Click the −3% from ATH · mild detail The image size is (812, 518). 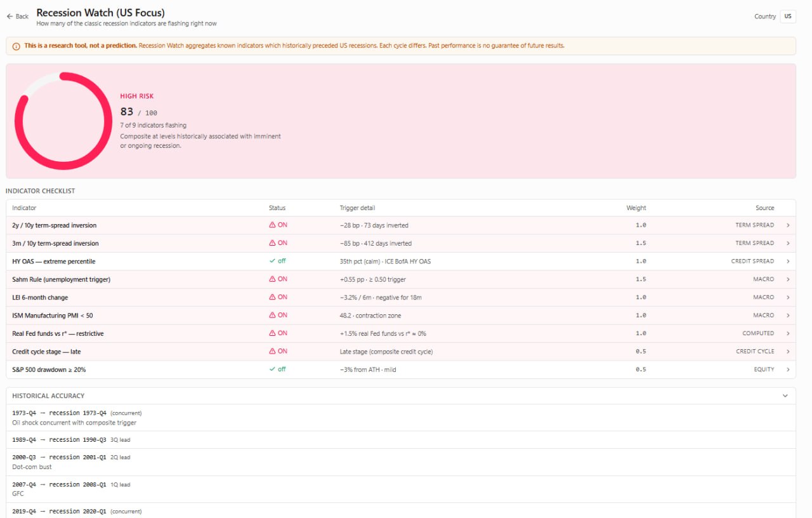click(x=368, y=369)
